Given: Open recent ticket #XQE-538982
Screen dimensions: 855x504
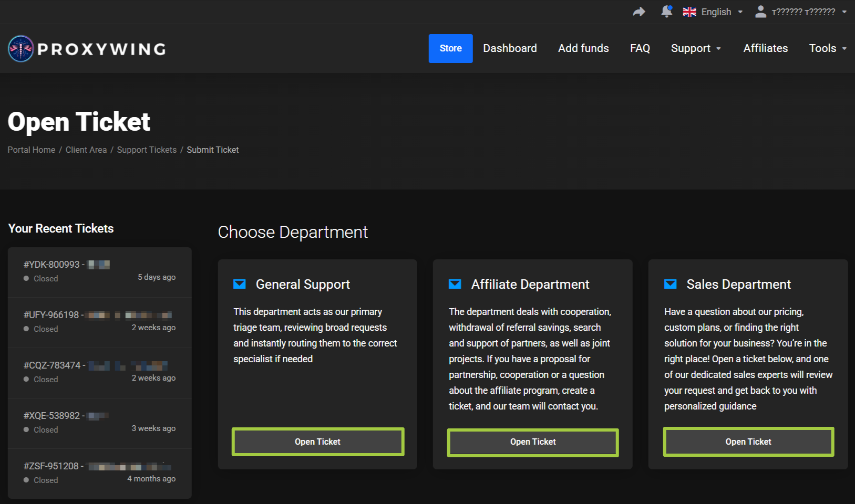Looking at the screenshot, I should click(x=100, y=423).
